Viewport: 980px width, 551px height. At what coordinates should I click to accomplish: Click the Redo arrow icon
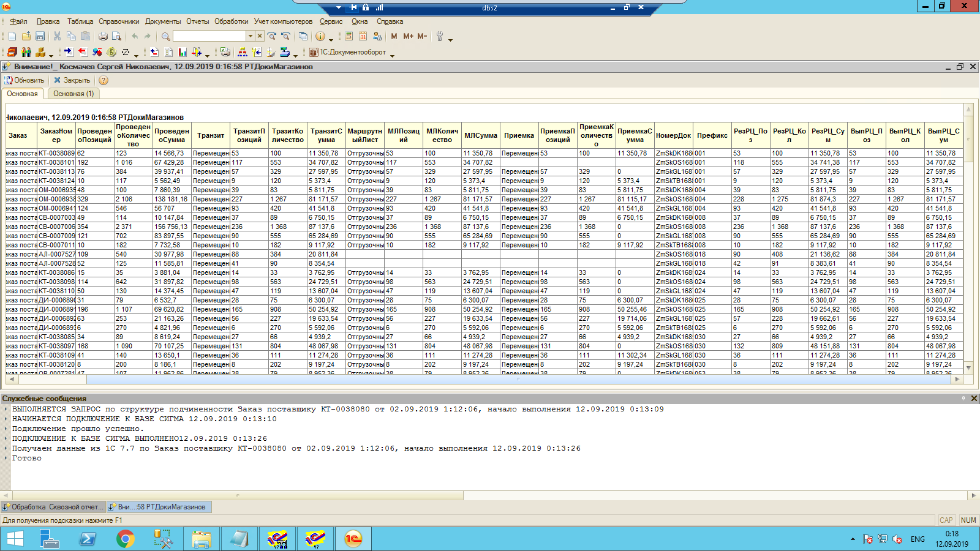pyautogui.click(x=148, y=37)
